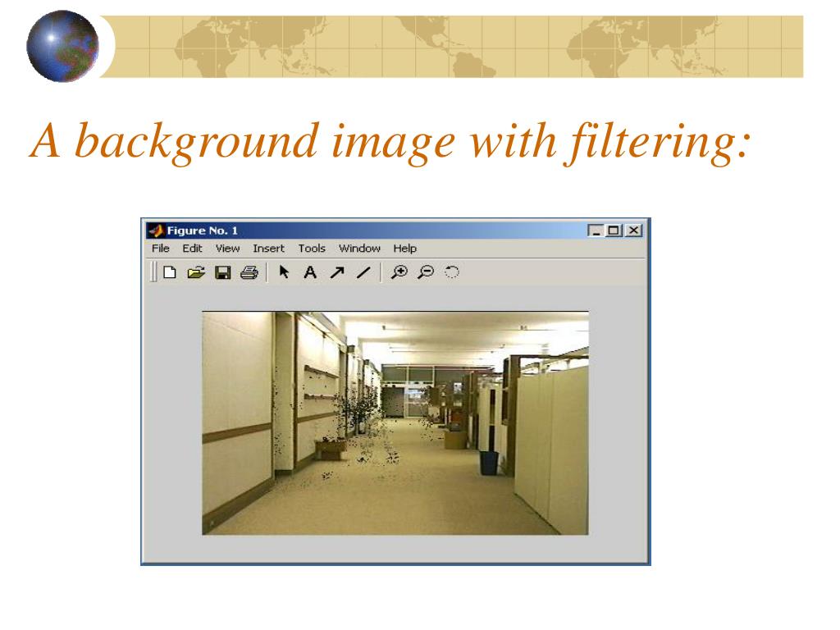The height and width of the screenshot is (630, 840).
Task: Open the Insert menu
Action: coord(268,248)
